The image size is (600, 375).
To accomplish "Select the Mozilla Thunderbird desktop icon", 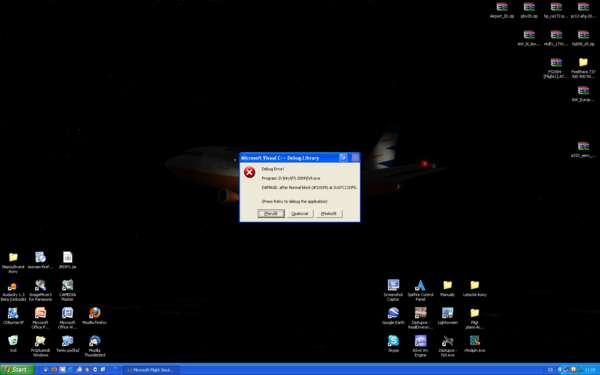I will (95, 346).
